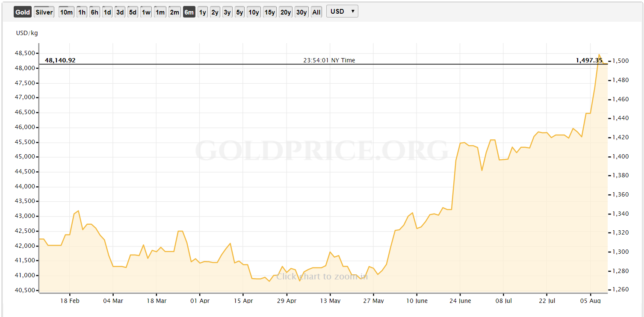
Task: Click the 18 Feb date label
Action: pos(70,301)
